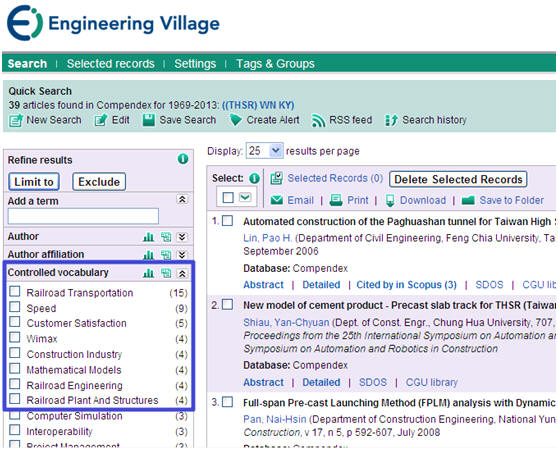Click the Edit search pencil icon
This screenshot has width=558, height=451.
point(101,120)
